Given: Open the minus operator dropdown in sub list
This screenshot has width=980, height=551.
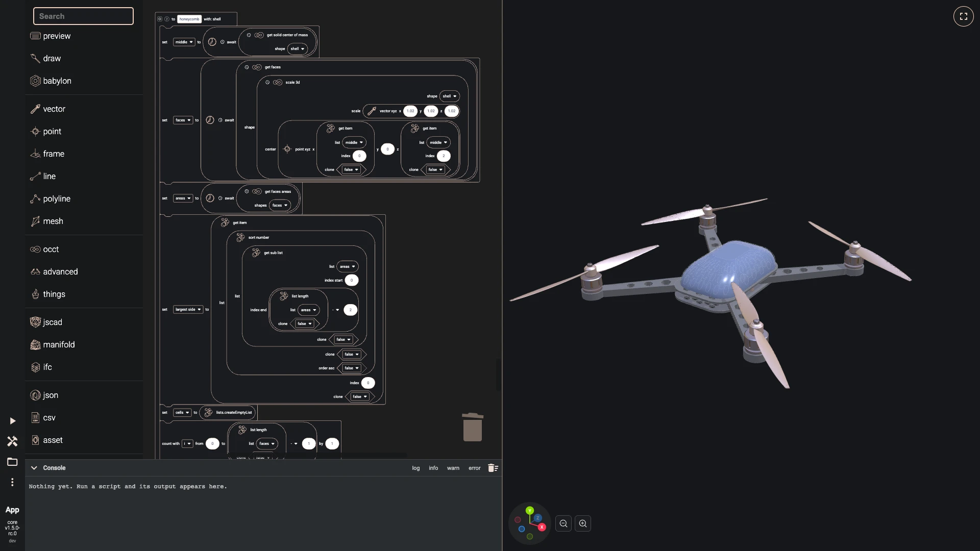Looking at the screenshot, I should 336,310.
